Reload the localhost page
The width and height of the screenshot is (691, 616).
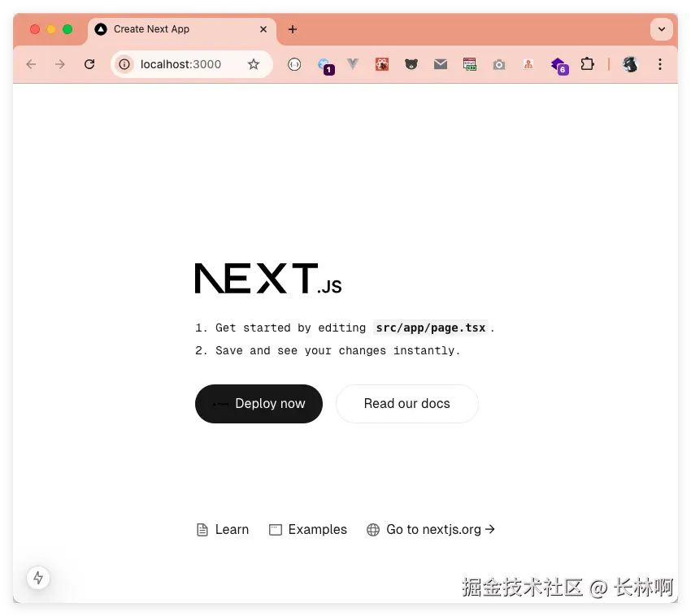tap(89, 64)
